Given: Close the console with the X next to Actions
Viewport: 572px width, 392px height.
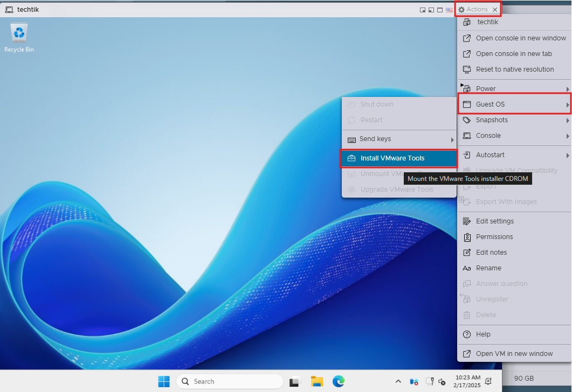Looking at the screenshot, I should [x=495, y=10].
